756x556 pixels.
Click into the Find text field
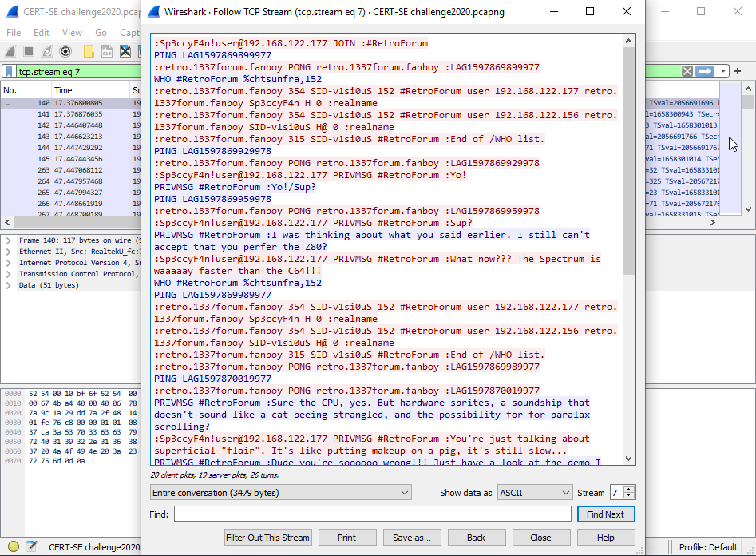click(x=373, y=514)
